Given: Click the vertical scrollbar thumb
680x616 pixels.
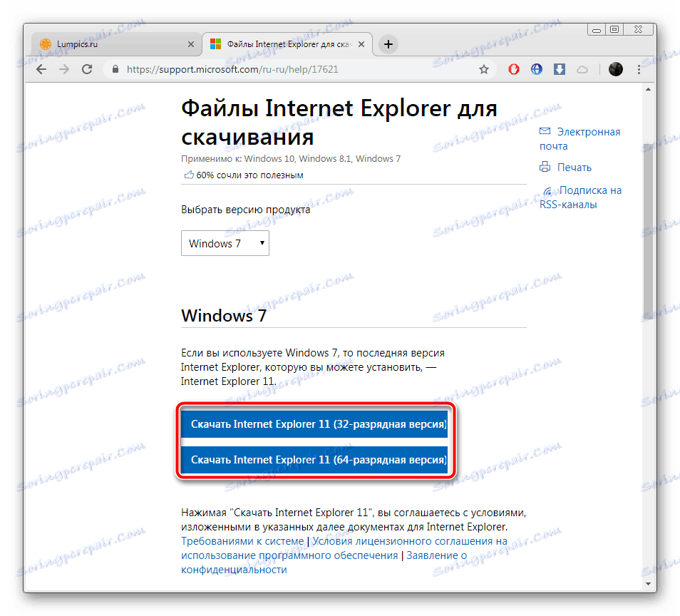Looking at the screenshot, I should coord(648,231).
